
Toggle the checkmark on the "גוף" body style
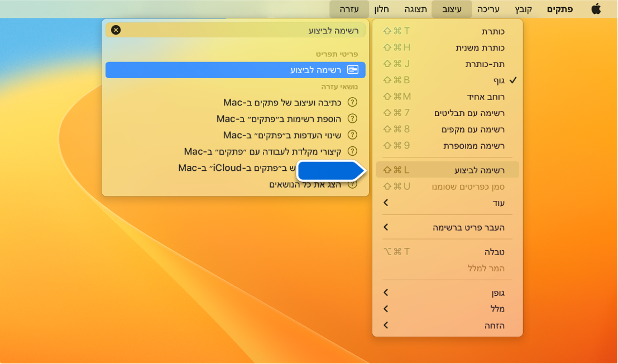(491, 80)
